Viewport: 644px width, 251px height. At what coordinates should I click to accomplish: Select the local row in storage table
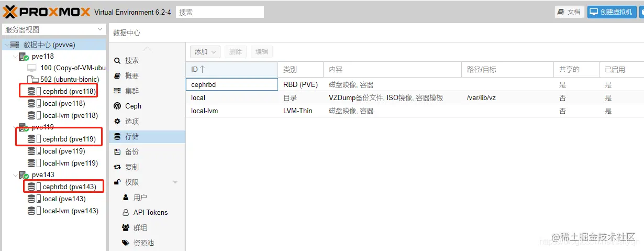point(415,97)
